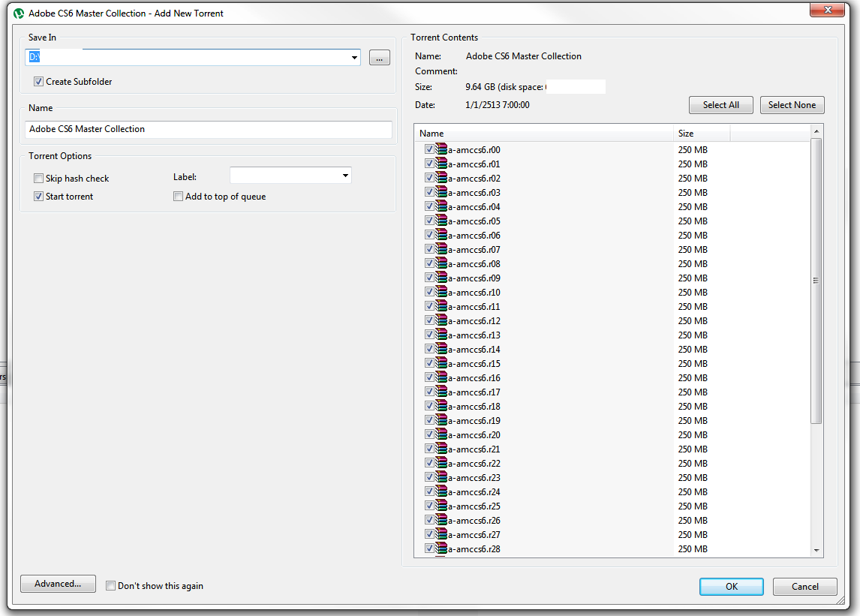Click the archive icon of a-amccs6.r12
Screen dimensions: 860x616
pos(441,320)
